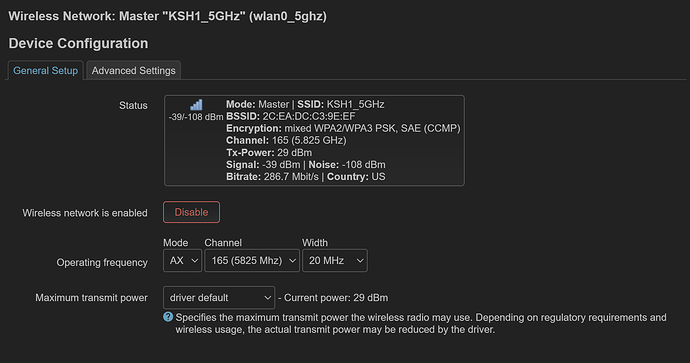Expand the 20 MHz width dropdown

point(334,260)
